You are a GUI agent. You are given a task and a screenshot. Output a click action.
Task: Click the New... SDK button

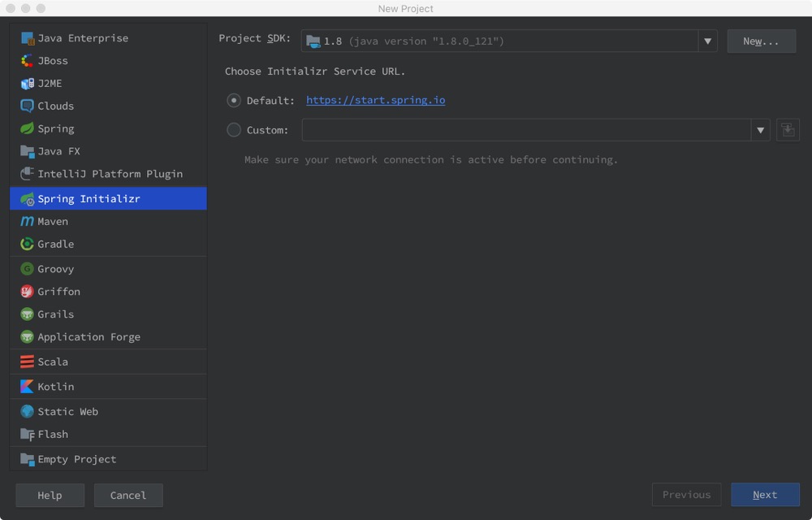pyautogui.click(x=762, y=41)
